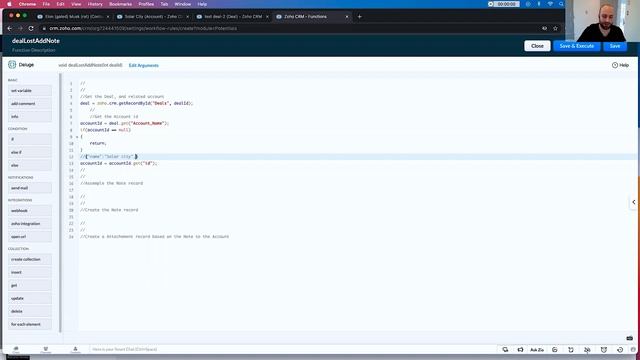Click the dealLostAddNote function name
Image resolution: width=640 pixels, height=360 pixels.
coord(36,41)
